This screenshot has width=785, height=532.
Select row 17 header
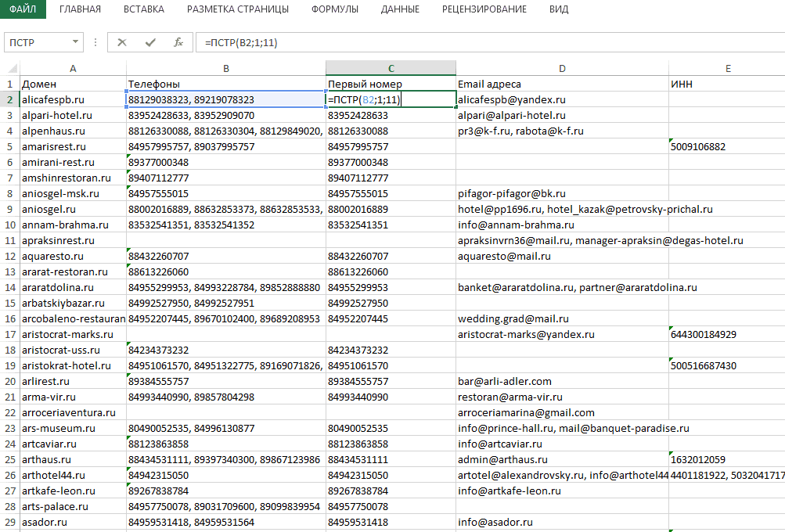(9, 334)
